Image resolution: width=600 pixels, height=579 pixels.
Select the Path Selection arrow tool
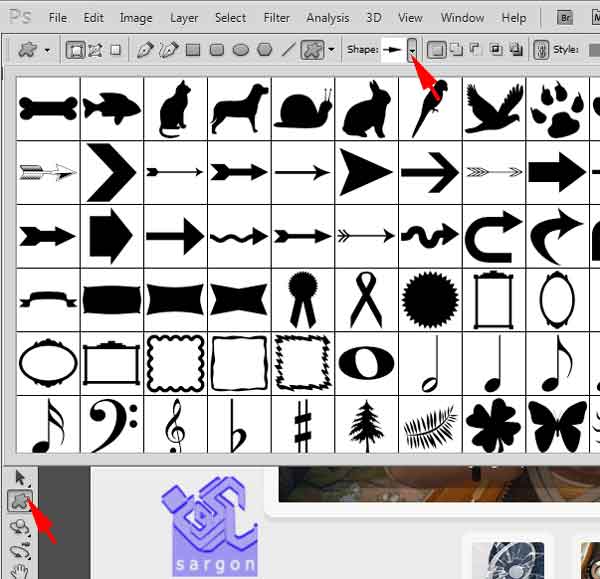point(17,478)
